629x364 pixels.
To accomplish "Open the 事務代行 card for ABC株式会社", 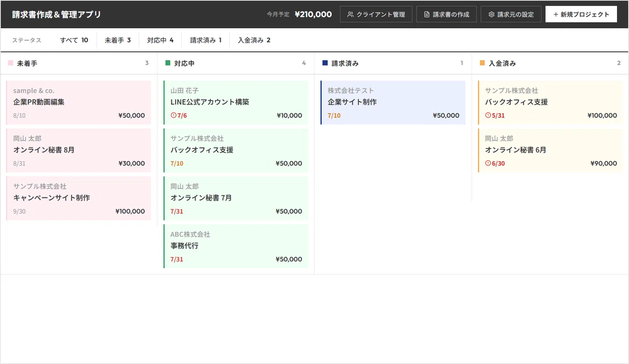I will pyautogui.click(x=236, y=246).
